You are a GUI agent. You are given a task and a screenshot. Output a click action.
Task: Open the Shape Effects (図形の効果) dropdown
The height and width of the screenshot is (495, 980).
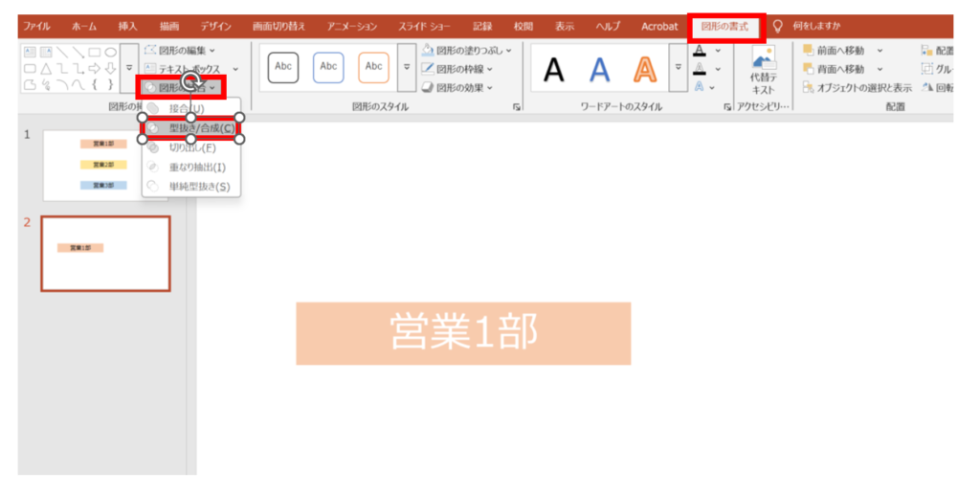pos(457,87)
